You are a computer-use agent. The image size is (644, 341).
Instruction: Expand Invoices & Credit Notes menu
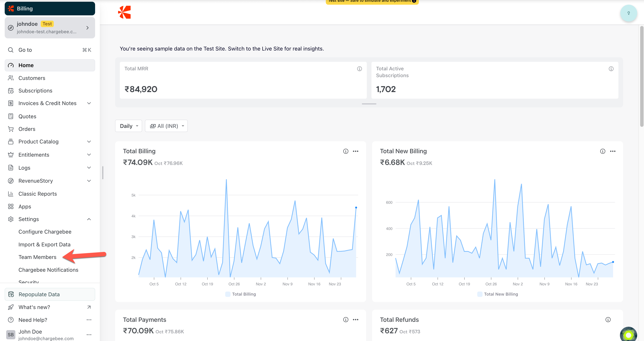click(x=89, y=103)
